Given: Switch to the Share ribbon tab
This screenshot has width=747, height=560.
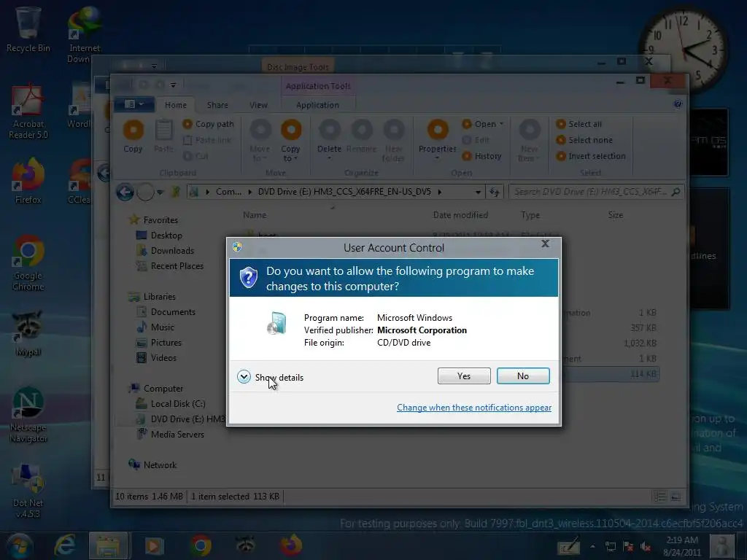Looking at the screenshot, I should pos(217,105).
